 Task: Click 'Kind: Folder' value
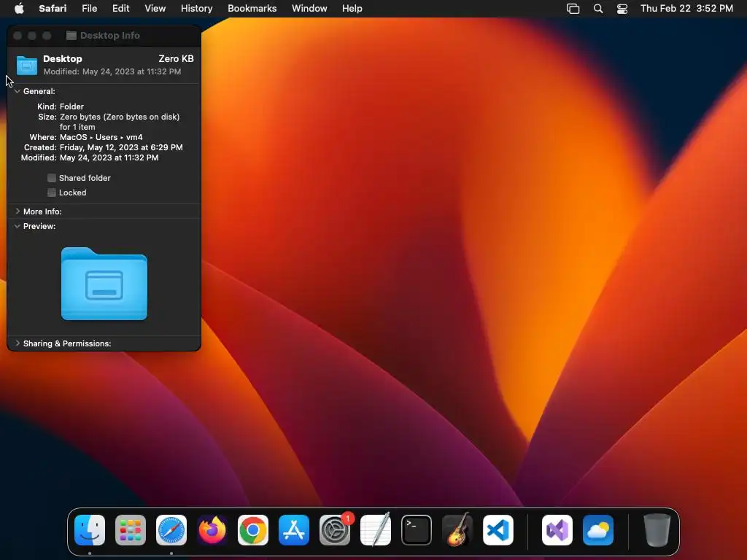(71, 106)
